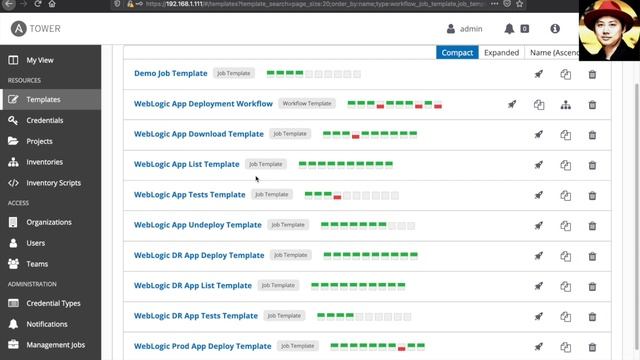Screen dimensions: 640x360
Task: Copy WebLogic Prod App Deploy Template
Action: pyautogui.click(x=565, y=347)
